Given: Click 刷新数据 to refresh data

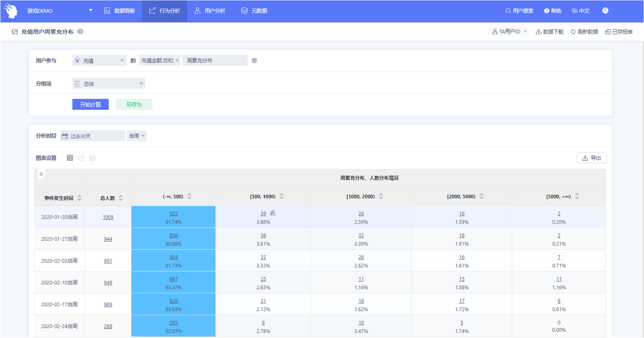Looking at the screenshot, I should tap(584, 32).
